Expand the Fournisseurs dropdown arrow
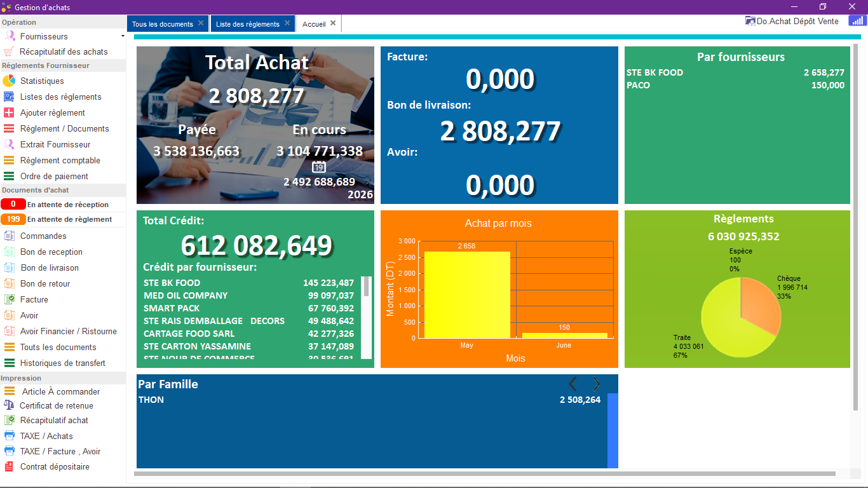868x488 pixels. point(122,37)
